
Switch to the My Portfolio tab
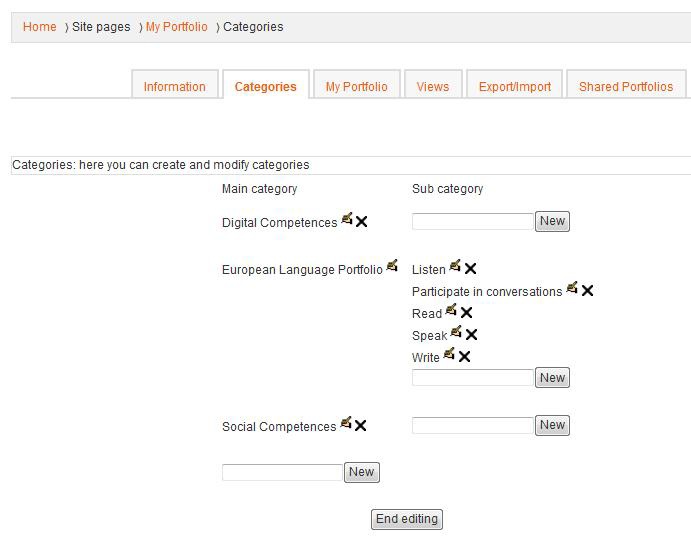pyautogui.click(x=357, y=85)
